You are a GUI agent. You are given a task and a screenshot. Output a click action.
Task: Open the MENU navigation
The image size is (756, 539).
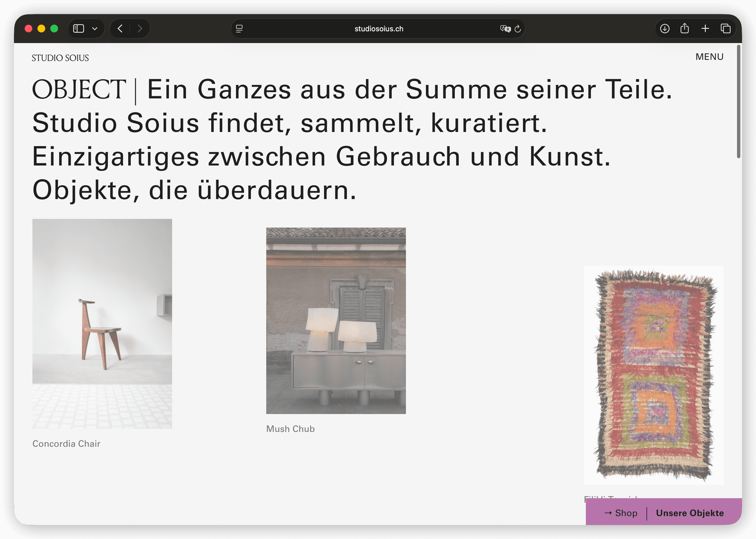pos(710,57)
